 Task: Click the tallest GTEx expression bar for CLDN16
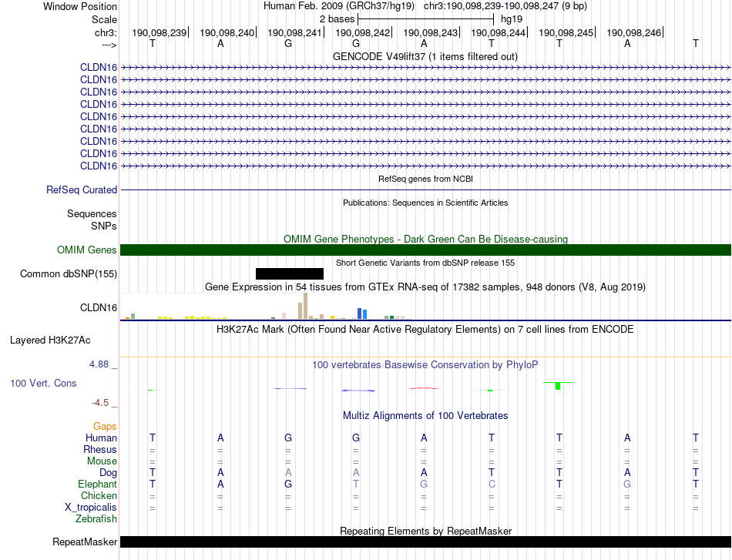pyautogui.click(x=305, y=306)
